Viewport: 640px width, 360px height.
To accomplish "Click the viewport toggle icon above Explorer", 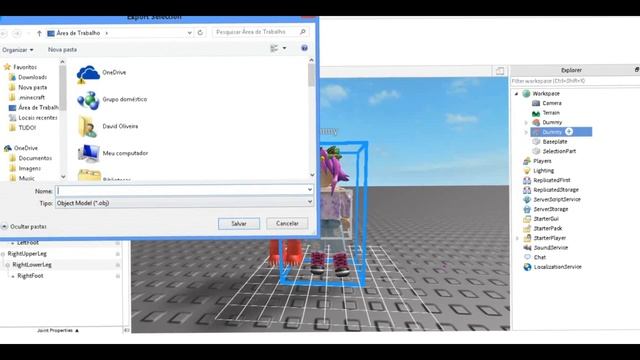I will 500,71.
